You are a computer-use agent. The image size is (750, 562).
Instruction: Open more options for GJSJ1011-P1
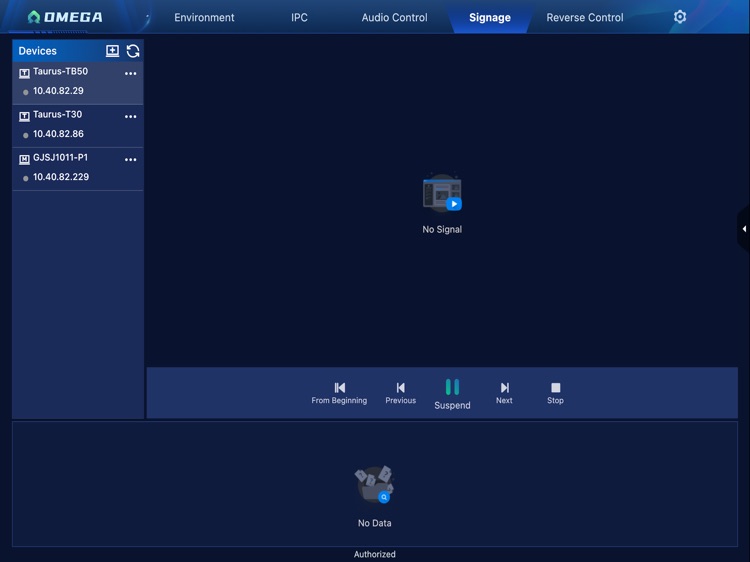[131, 159]
